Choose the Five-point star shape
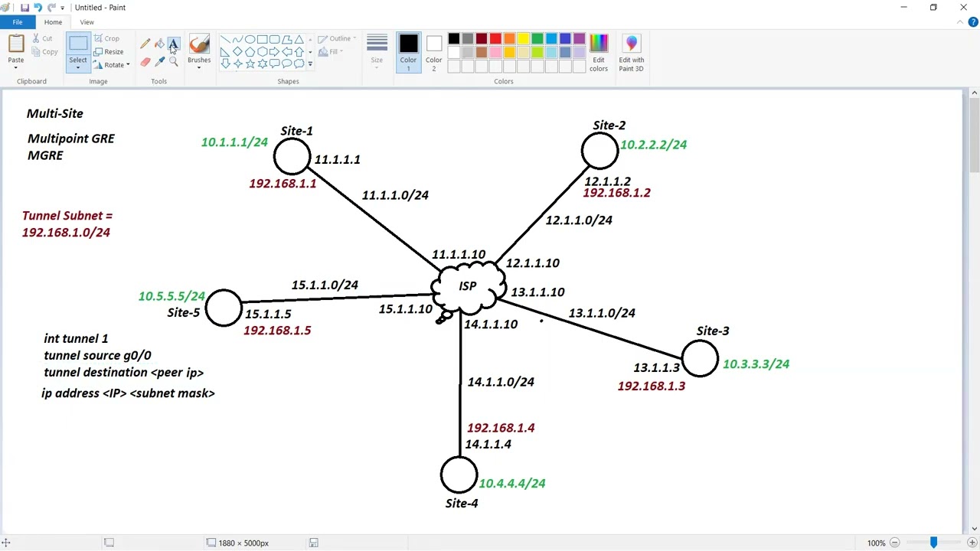Viewport: 980px width, 551px height. (250, 64)
